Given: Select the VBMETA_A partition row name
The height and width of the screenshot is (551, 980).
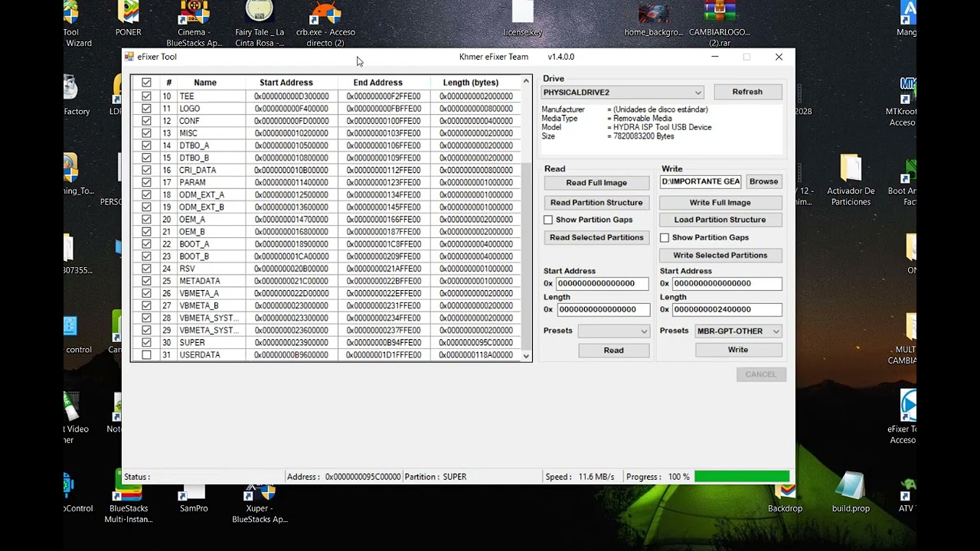Looking at the screenshot, I should tap(199, 293).
